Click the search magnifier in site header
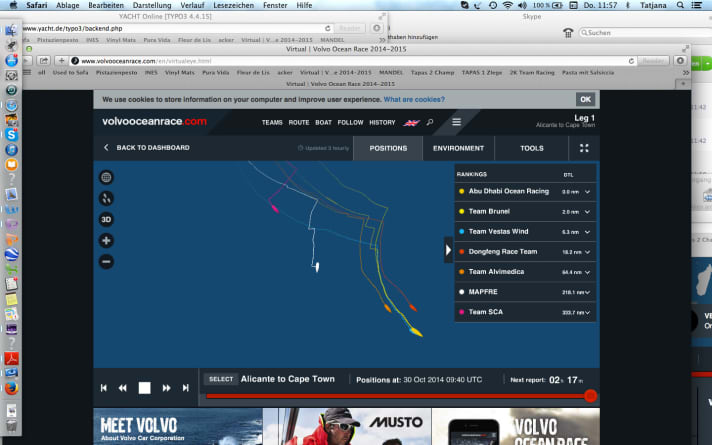Viewport: 712px width, 445px height. coord(430,122)
